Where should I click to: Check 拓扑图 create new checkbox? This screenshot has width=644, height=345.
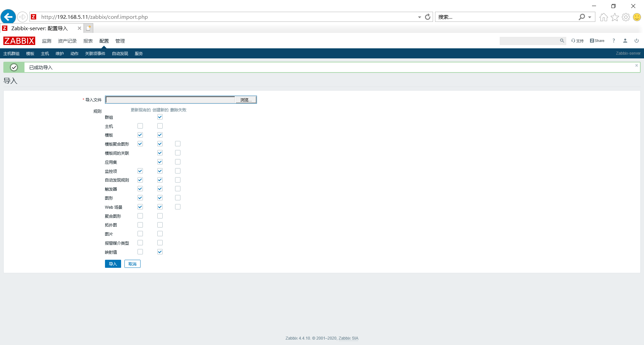point(160,225)
